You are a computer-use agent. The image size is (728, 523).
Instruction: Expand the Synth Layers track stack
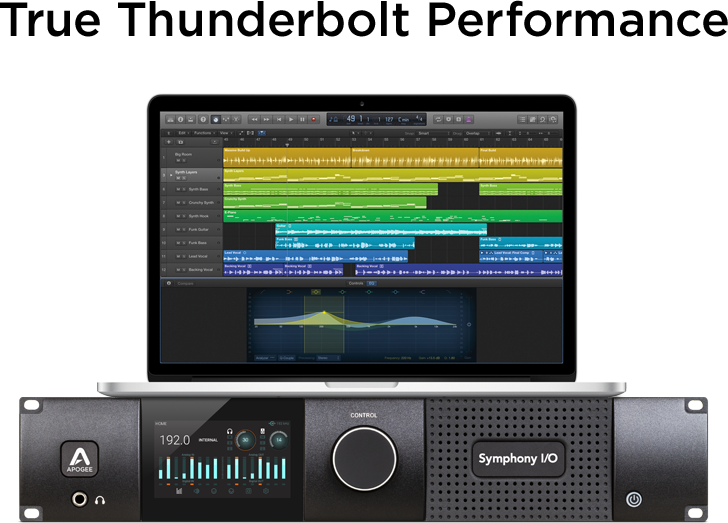(171, 175)
